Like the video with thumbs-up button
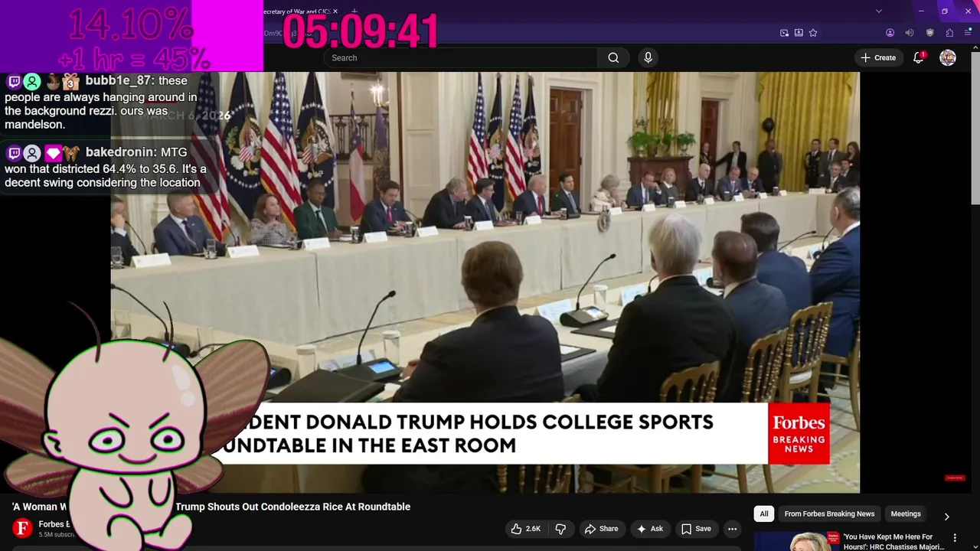The width and height of the screenshot is (980, 551). coord(526,529)
